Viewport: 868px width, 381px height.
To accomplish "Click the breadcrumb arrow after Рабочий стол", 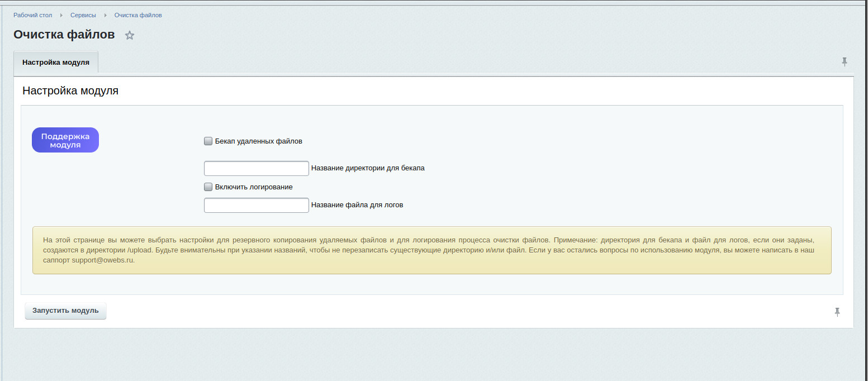I will tap(61, 15).
